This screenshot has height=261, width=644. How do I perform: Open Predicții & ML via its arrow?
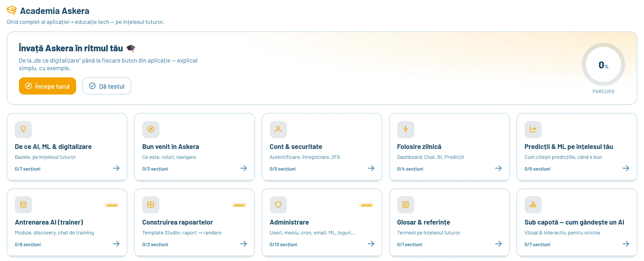626,168
